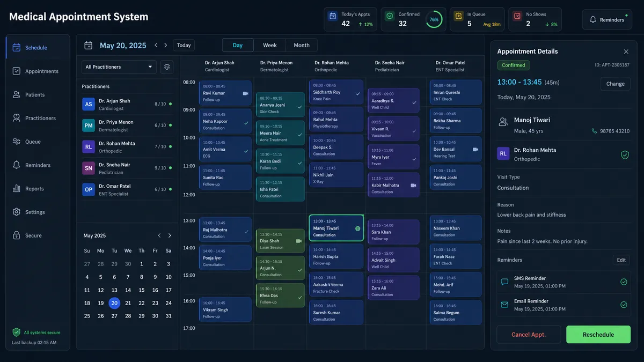Click the phone icon beside 98765 43210
Image resolution: width=644 pixels, height=362 pixels.
(594, 131)
